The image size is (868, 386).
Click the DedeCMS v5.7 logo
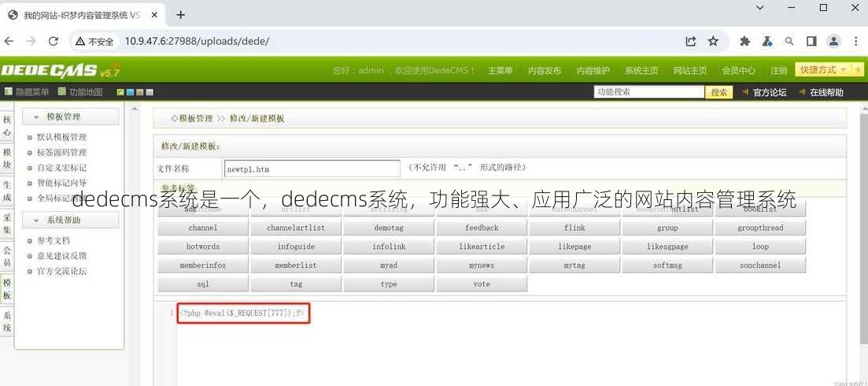pos(60,71)
